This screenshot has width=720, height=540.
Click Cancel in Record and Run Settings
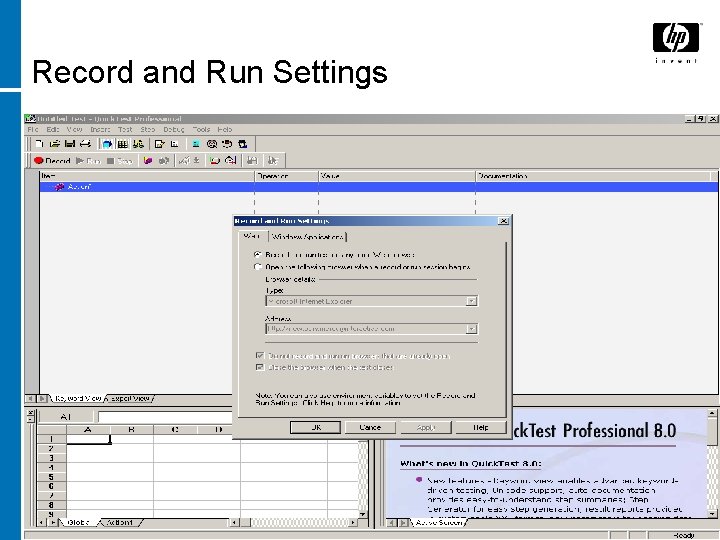coord(370,427)
